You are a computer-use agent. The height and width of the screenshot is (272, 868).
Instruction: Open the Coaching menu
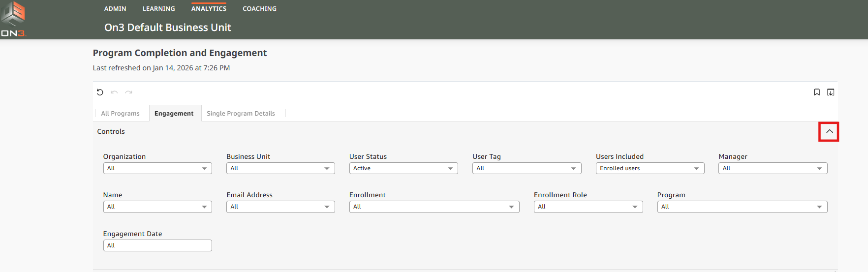pyautogui.click(x=259, y=9)
